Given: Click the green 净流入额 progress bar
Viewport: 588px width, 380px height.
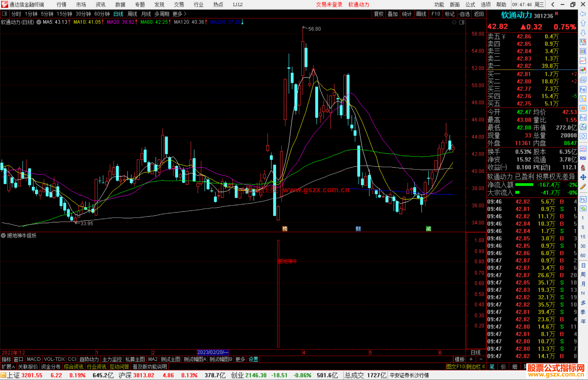Looking at the screenshot, I should pos(524,185).
